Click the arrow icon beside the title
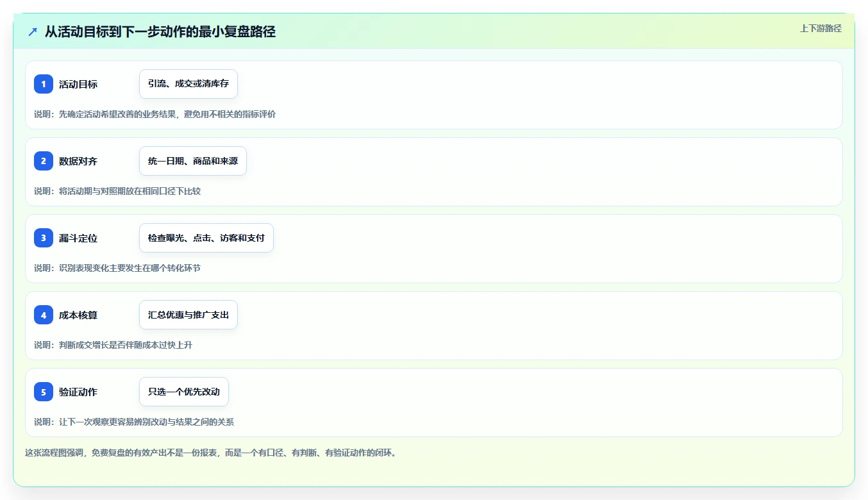This screenshot has height=500, width=868. click(x=33, y=31)
